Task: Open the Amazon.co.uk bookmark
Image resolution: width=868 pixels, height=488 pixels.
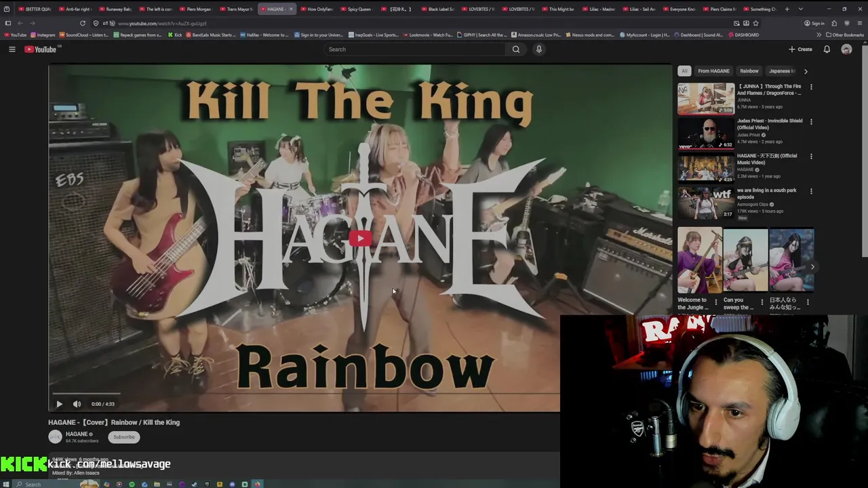Action: tap(536, 35)
